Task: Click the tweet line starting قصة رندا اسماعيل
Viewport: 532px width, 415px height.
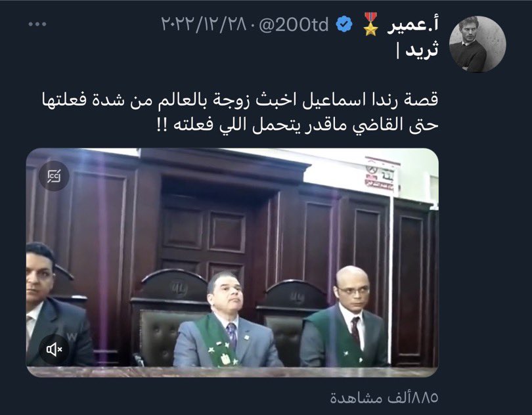Action: 240,100
